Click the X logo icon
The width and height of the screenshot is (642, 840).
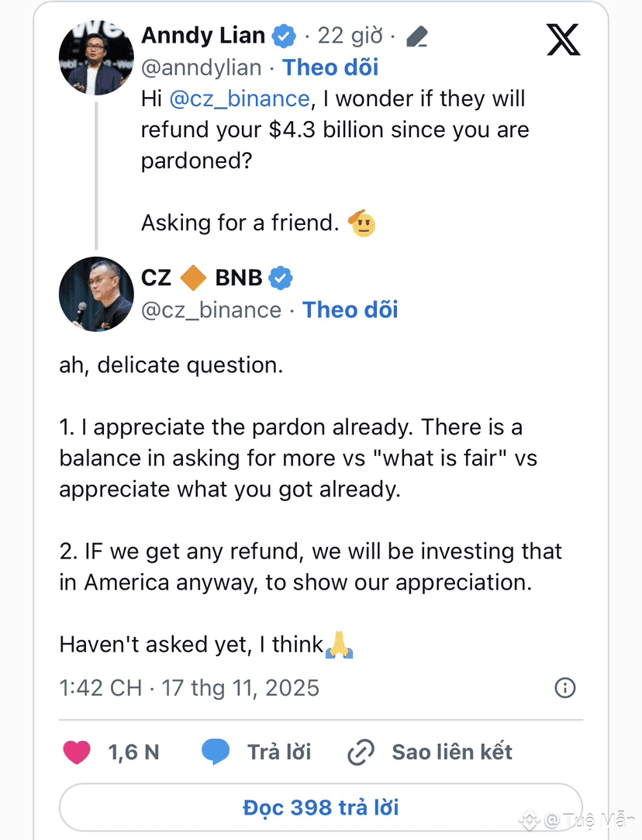tap(563, 38)
